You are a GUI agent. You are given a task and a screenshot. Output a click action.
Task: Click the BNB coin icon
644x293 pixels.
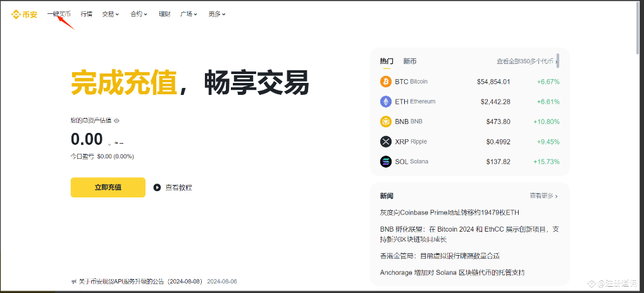coord(386,122)
